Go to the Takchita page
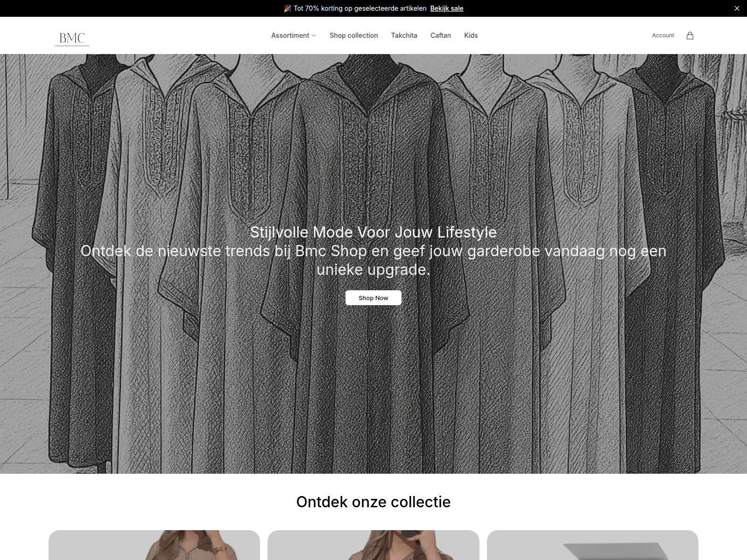The height and width of the screenshot is (560, 747). (x=404, y=35)
